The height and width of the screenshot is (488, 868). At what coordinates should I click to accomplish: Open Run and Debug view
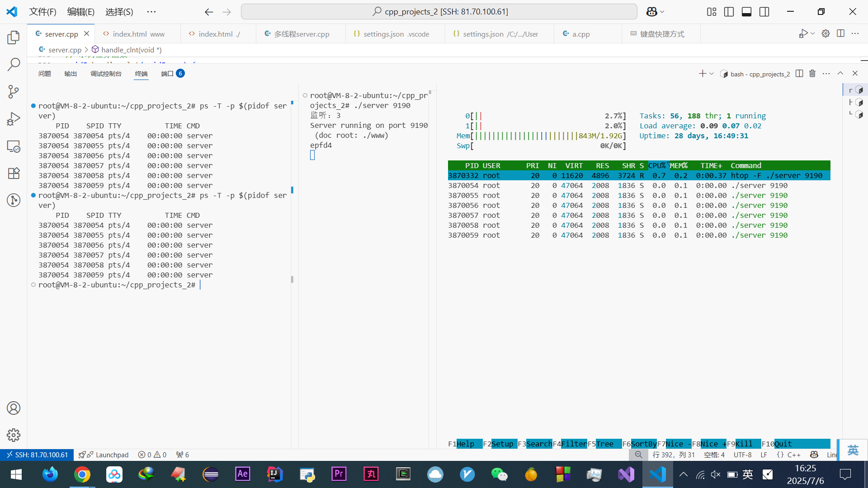(14, 119)
